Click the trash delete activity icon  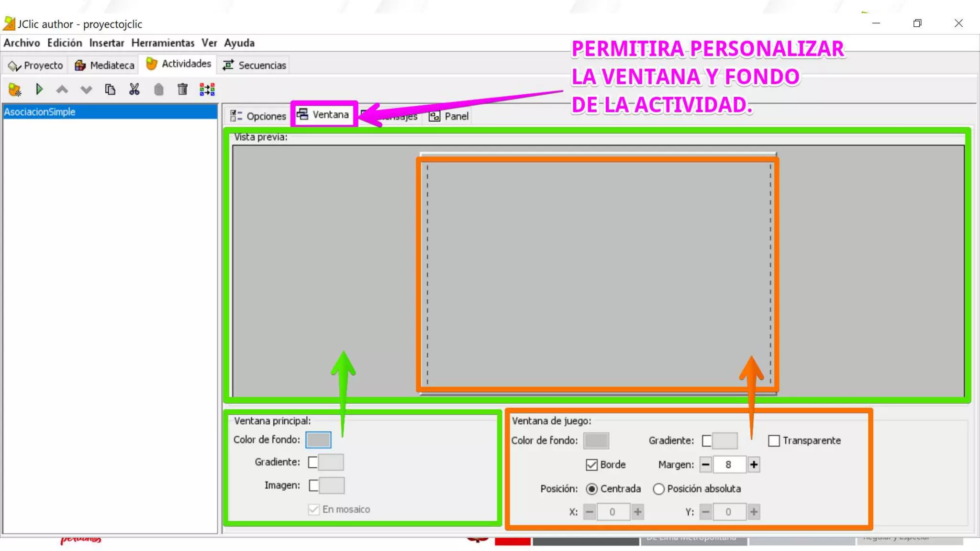(182, 89)
